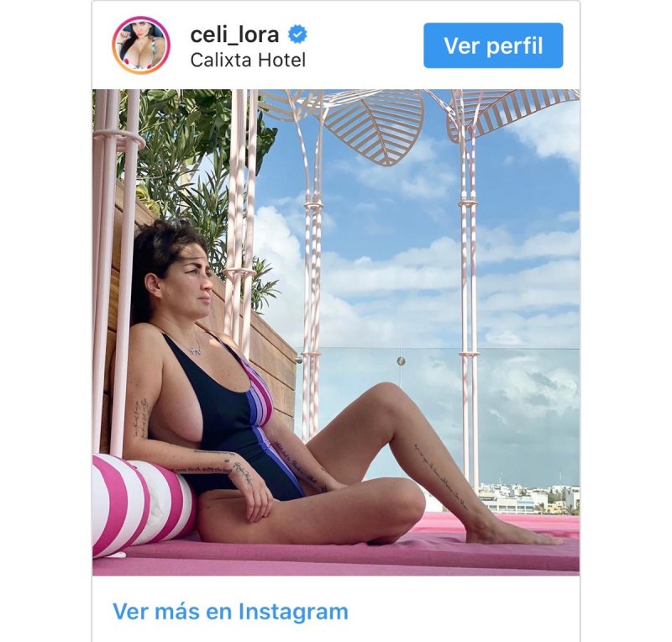The width and height of the screenshot is (672, 642).
Task: View the story ring around the avatar
Action: [x=141, y=45]
